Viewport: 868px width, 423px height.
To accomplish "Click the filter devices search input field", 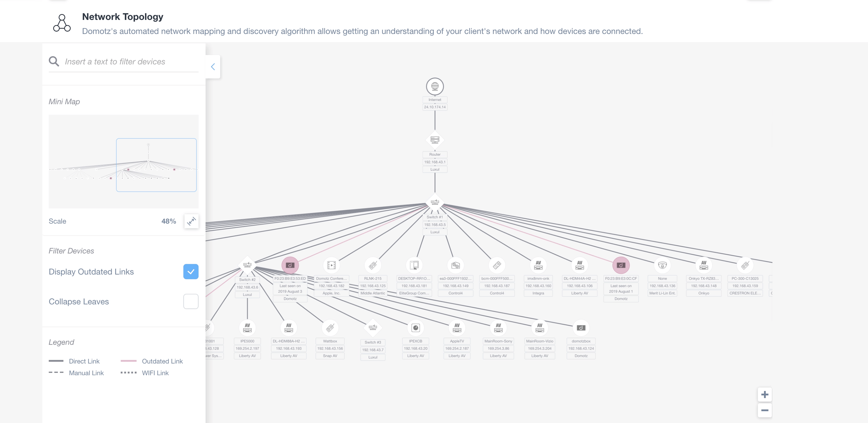I will (x=124, y=61).
